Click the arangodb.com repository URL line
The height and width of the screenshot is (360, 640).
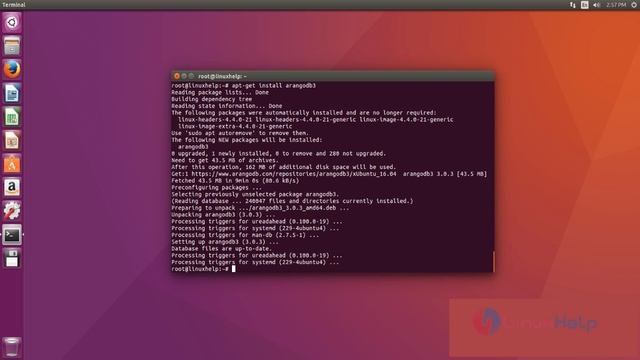329,174
